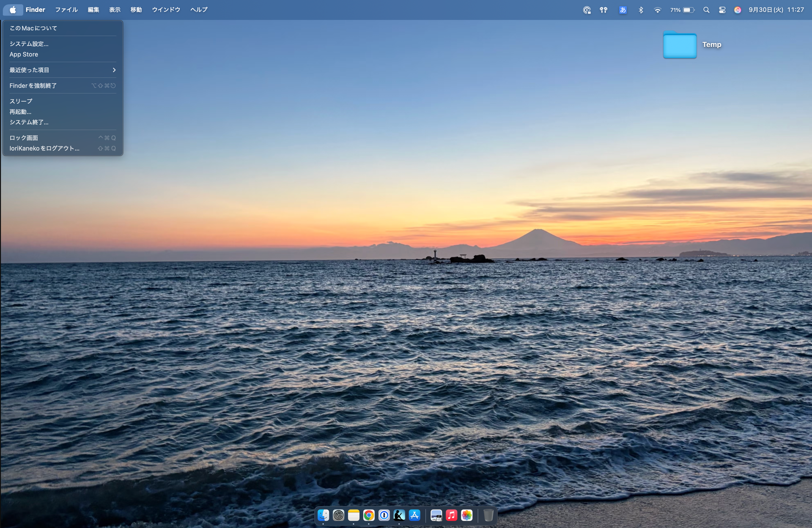
Task: Open Photos from the Dock
Action: (x=466, y=515)
